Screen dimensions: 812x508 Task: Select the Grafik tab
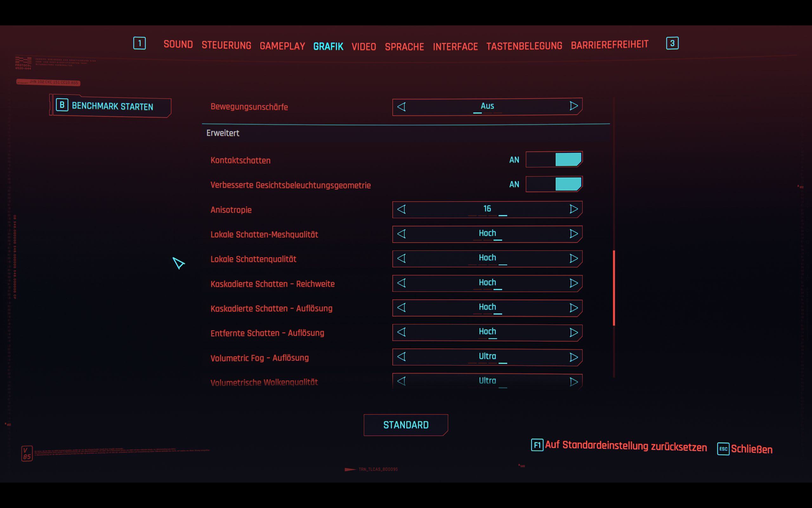(x=328, y=46)
